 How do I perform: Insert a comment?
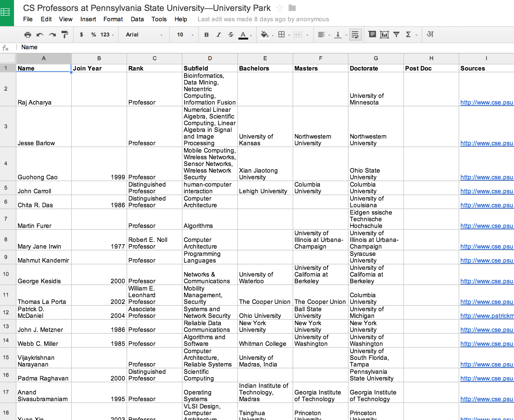[372, 34]
